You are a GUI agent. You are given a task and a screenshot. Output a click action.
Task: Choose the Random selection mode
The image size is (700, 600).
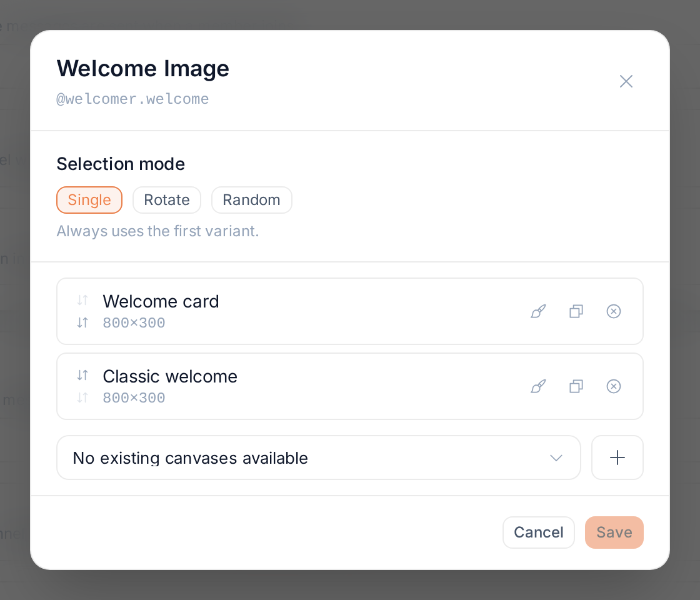pyautogui.click(x=251, y=200)
